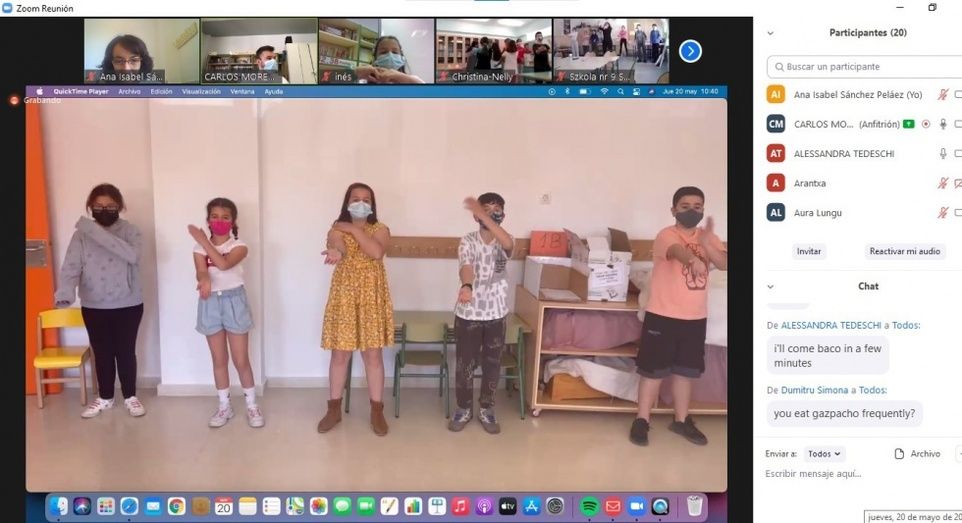
Task: Click Reactivar mi audio button
Action: [x=905, y=252]
